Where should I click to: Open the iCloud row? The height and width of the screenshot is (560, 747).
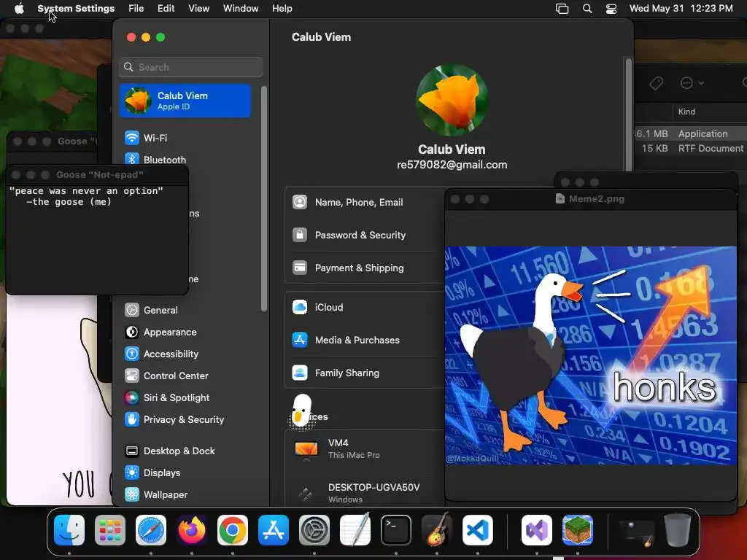[365, 308]
